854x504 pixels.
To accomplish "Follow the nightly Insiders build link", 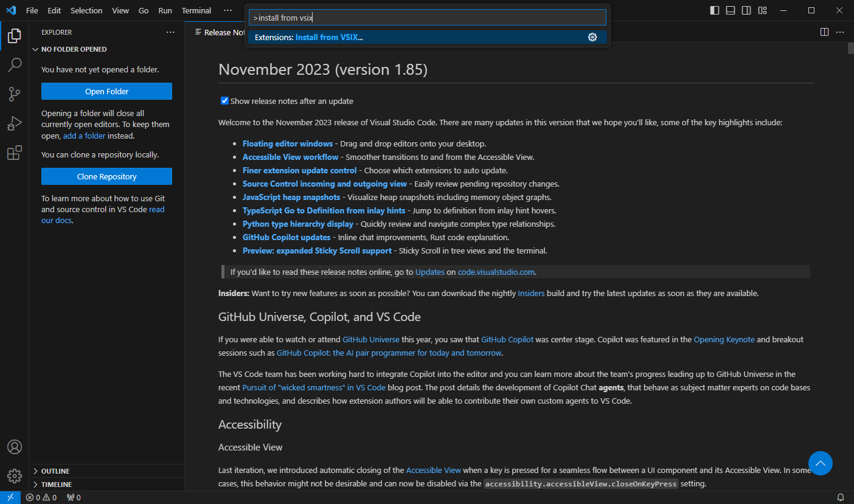I will (x=531, y=293).
